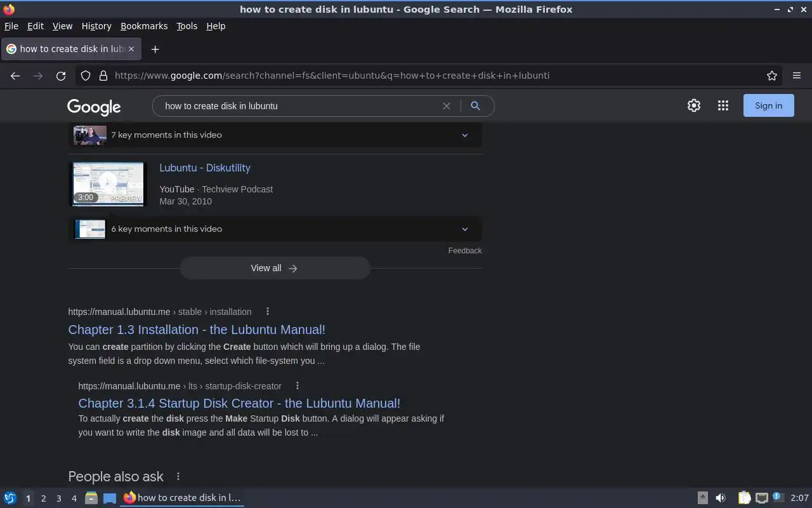
Task: Switch to workspace 4
Action: pos(74,498)
